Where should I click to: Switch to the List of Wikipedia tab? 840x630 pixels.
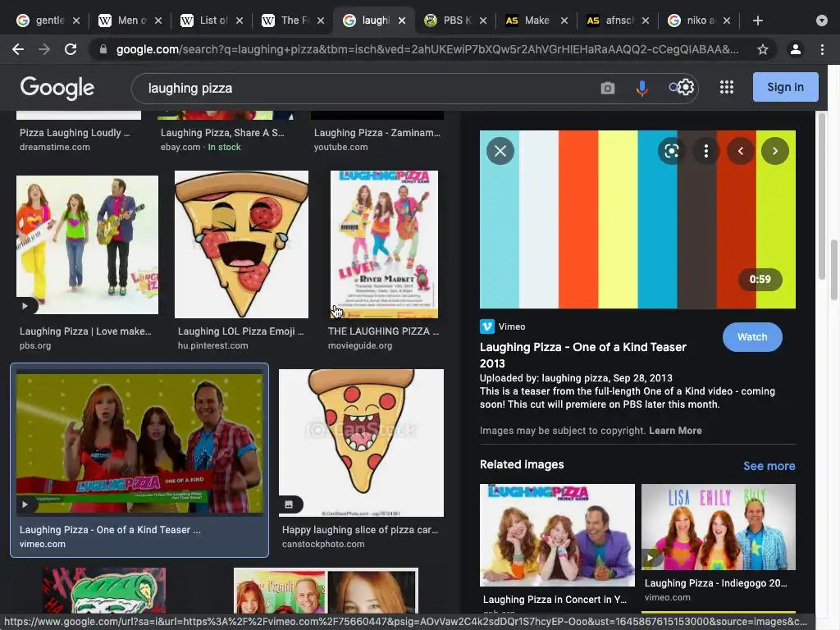(211, 21)
